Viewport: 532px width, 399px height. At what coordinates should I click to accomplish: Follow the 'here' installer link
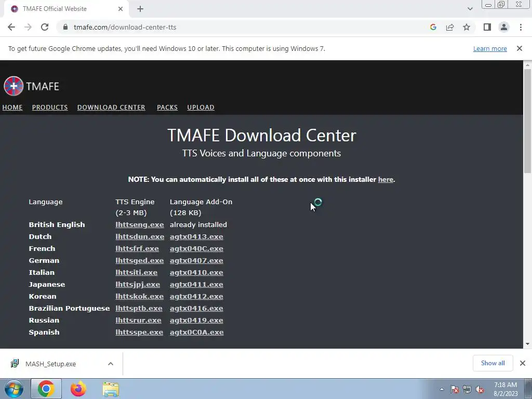385,179
